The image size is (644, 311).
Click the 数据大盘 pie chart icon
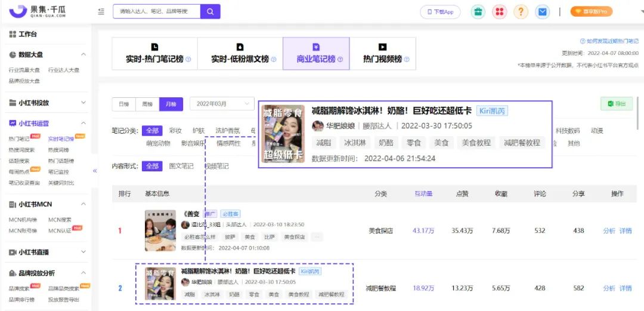13,55
